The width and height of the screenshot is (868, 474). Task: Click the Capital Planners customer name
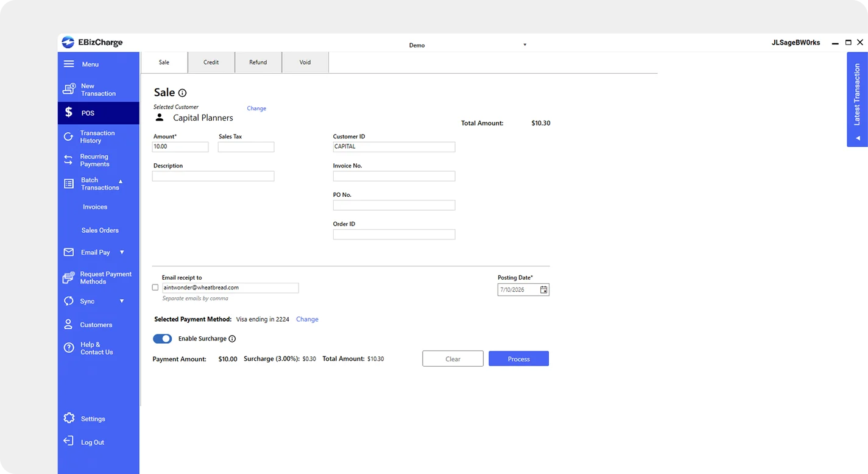pos(203,118)
